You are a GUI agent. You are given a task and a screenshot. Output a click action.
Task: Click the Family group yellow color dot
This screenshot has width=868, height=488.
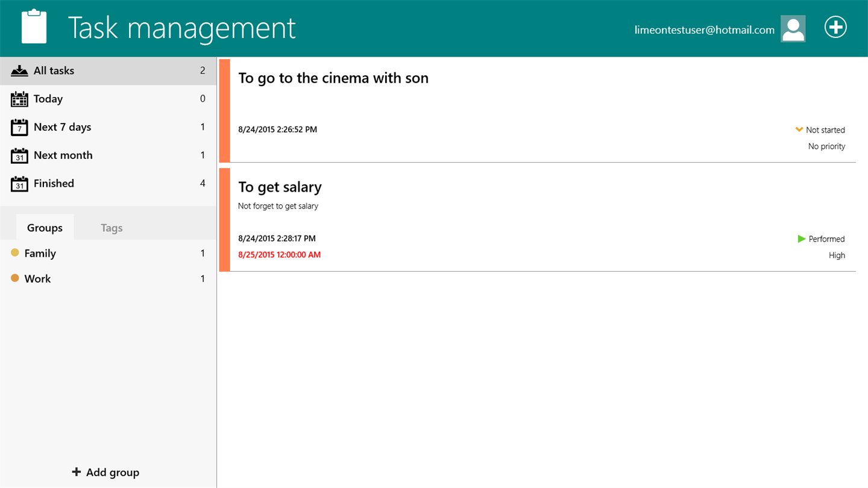point(15,253)
